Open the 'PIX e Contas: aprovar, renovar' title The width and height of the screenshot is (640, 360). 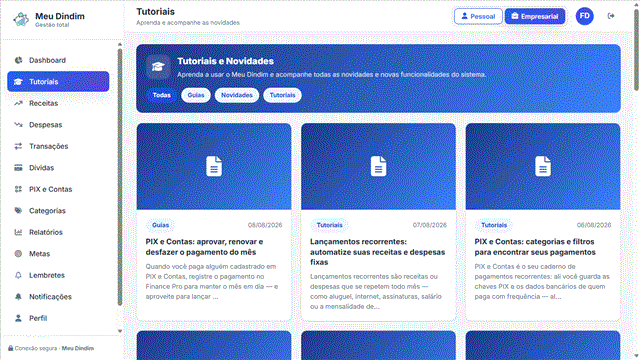[x=204, y=247]
